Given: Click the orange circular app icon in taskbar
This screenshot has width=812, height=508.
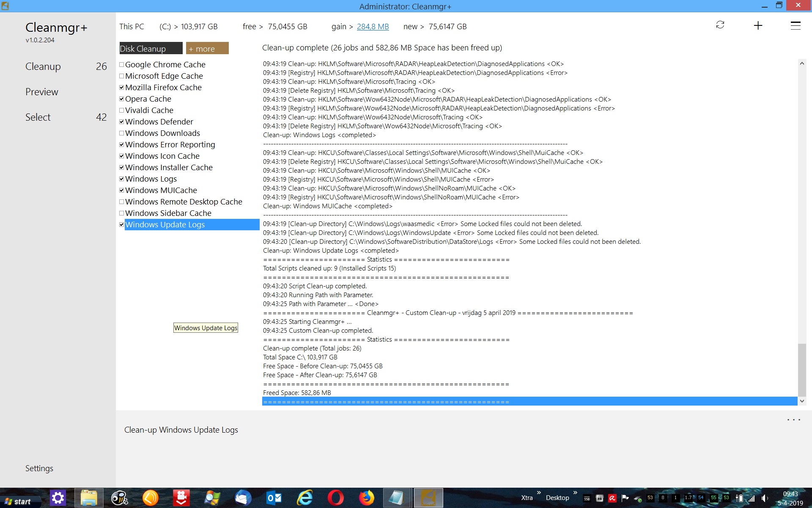Looking at the screenshot, I should (150, 498).
